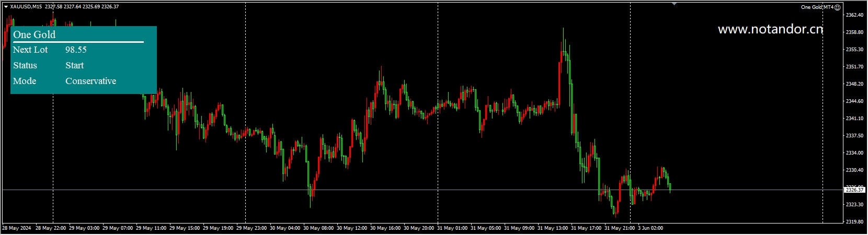Click the 28 May 2024 date label

click(17, 228)
